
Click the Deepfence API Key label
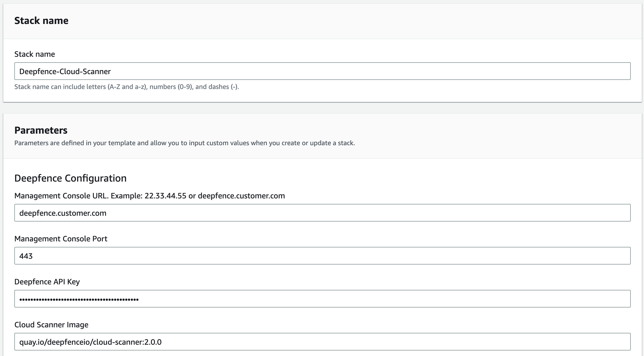point(47,282)
